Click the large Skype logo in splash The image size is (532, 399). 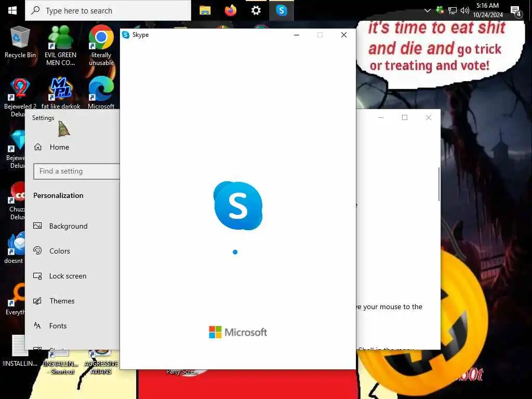[x=238, y=205]
